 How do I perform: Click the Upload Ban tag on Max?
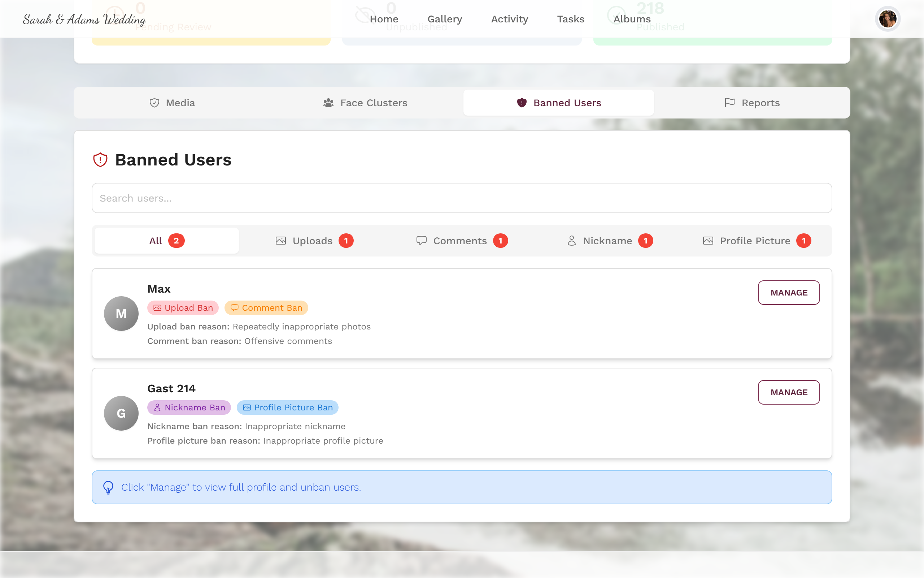tap(183, 308)
